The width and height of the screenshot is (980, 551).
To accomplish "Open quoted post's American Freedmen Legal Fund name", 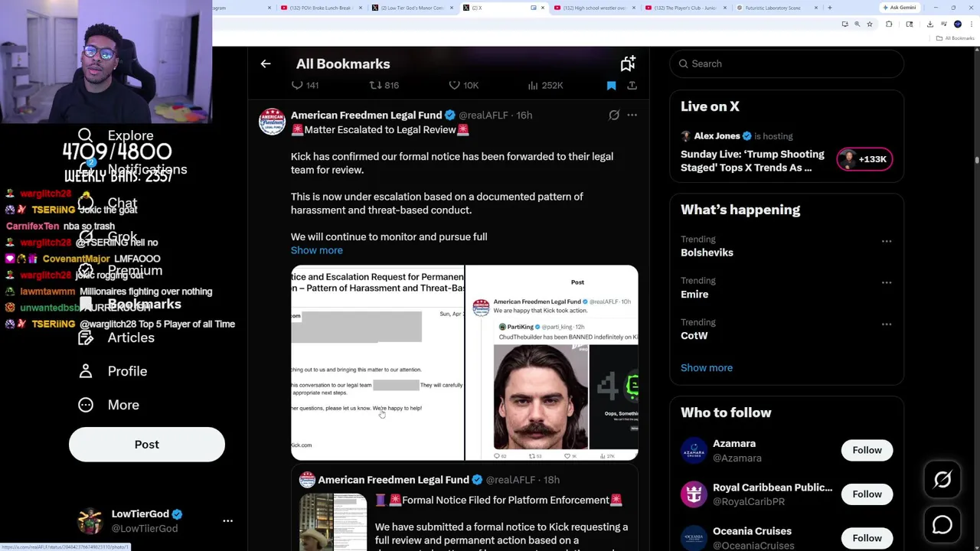I will (393, 480).
